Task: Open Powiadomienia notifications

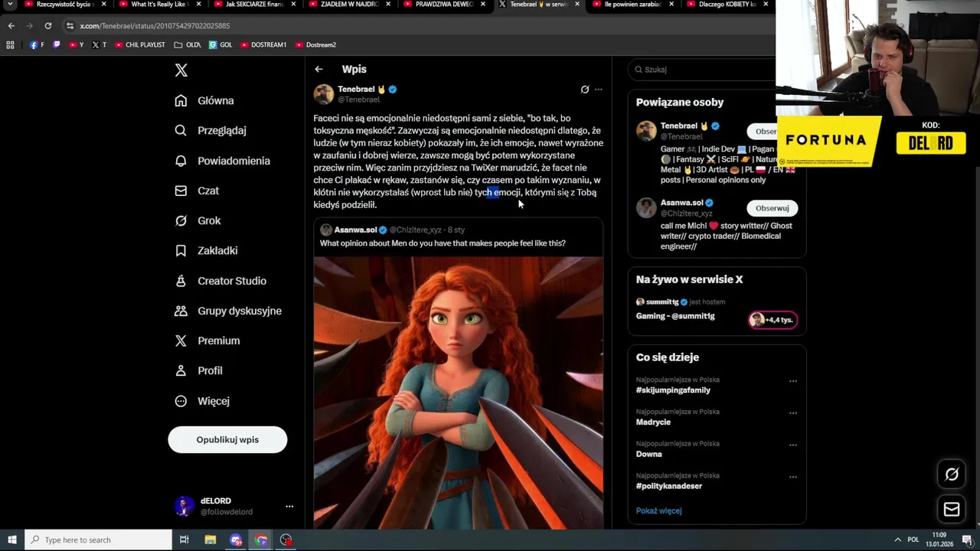Action: pyautogui.click(x=222, y=161)
